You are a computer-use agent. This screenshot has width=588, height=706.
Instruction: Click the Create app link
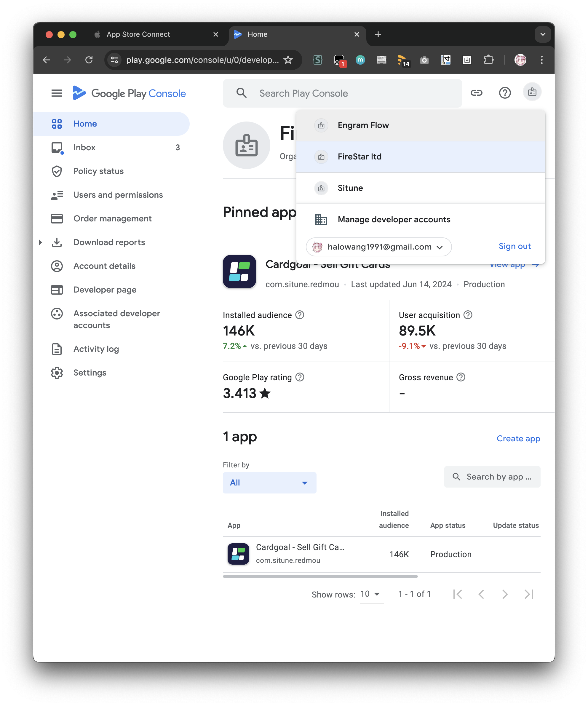[518, 438]
